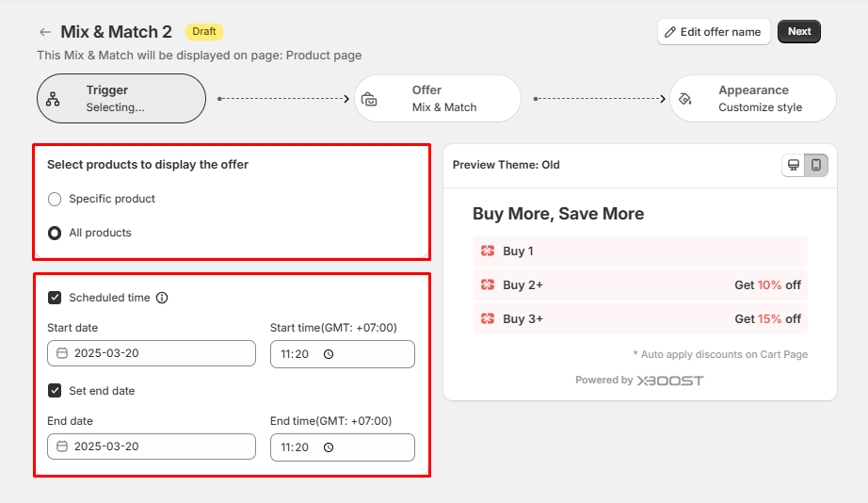Click the Buy 2+ discount tier icon
The width and height of the screenshot is (868, 503).
coord(488,284)
